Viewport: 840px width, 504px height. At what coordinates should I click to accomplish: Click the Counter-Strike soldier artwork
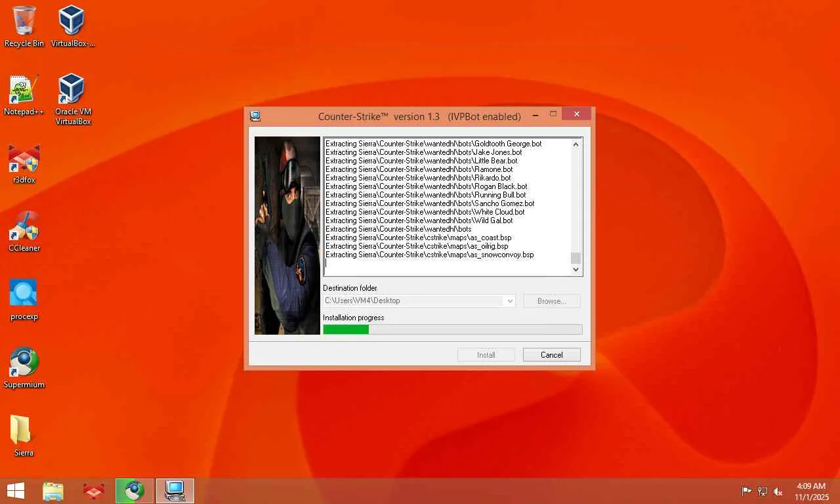(x=287, y=236)
